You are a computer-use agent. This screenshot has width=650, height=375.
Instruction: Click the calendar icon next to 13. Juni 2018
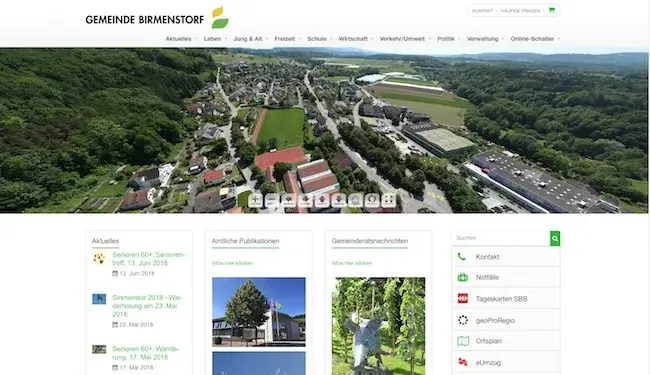115,273
